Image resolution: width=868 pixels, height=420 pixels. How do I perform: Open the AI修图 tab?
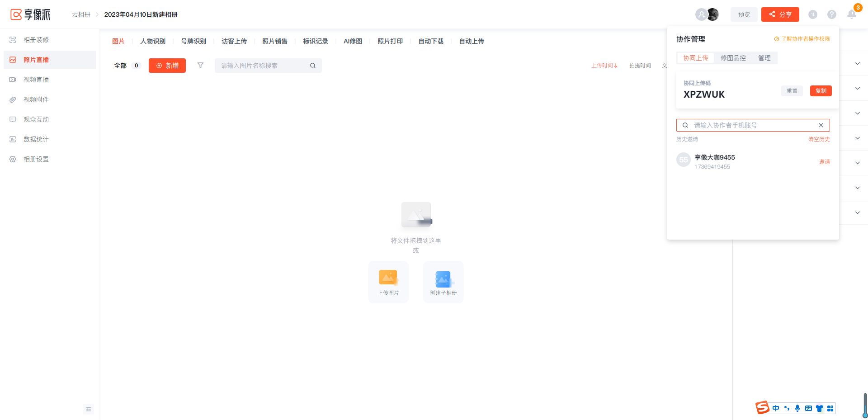pos(353,41)
